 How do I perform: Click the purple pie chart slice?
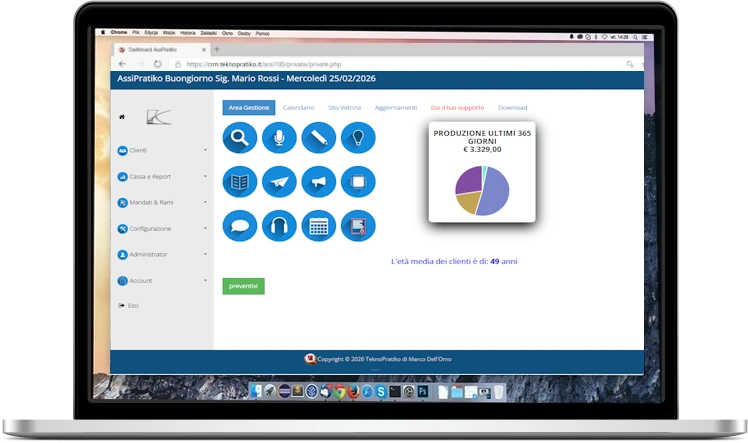tap(468, 180)
